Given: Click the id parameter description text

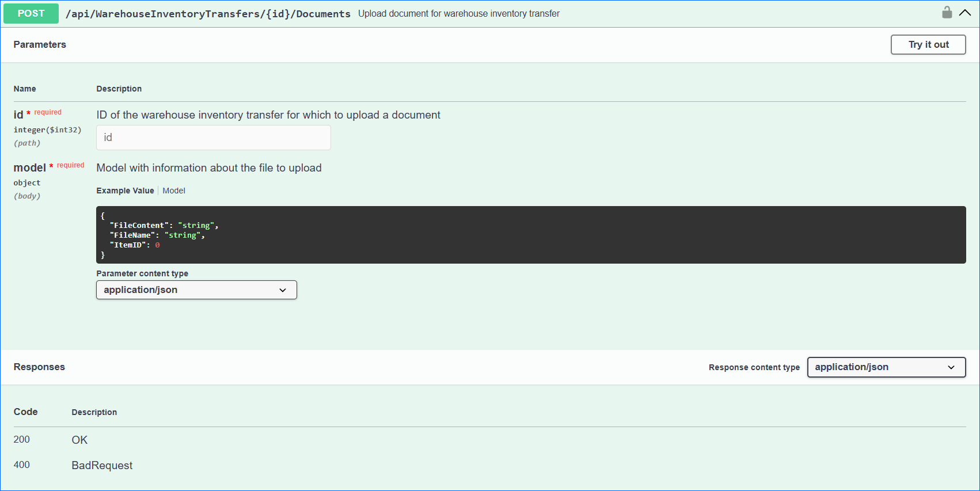Looking at the screenshot, I should tap(268, 115).
